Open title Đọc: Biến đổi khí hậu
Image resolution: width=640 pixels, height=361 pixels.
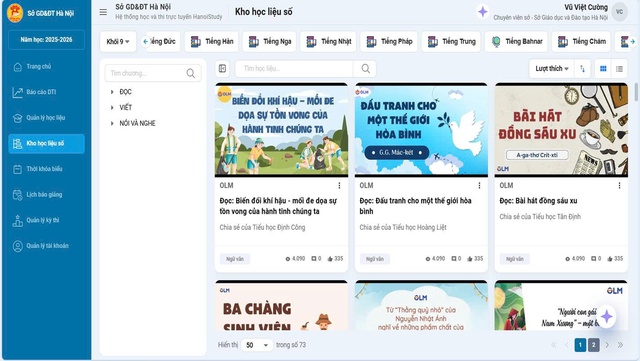tap(278, 206)
